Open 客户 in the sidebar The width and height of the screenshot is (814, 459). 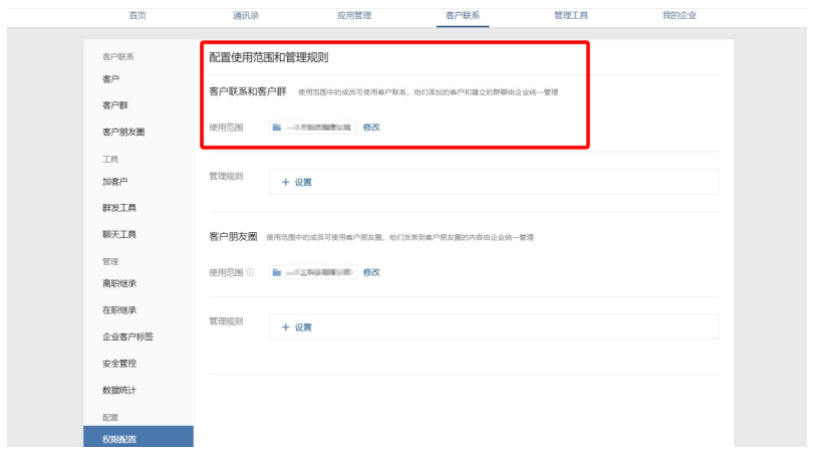point(111,79)
